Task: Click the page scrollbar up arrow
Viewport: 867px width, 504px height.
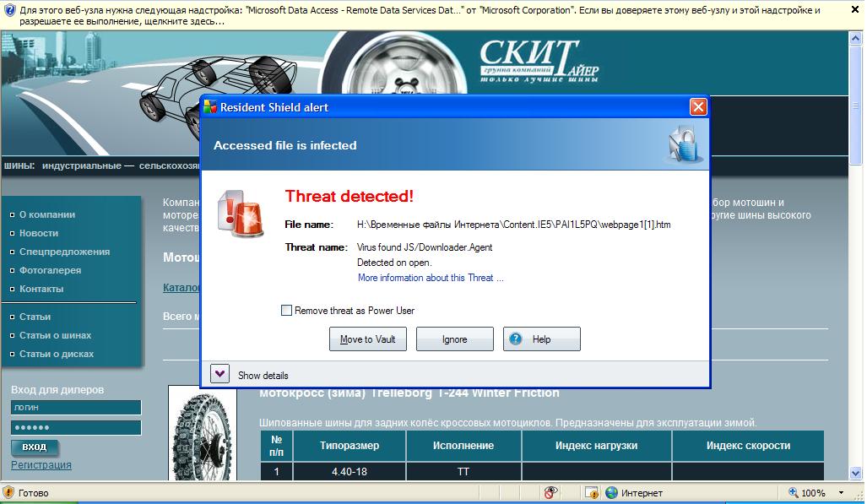Action: (855, 39)
